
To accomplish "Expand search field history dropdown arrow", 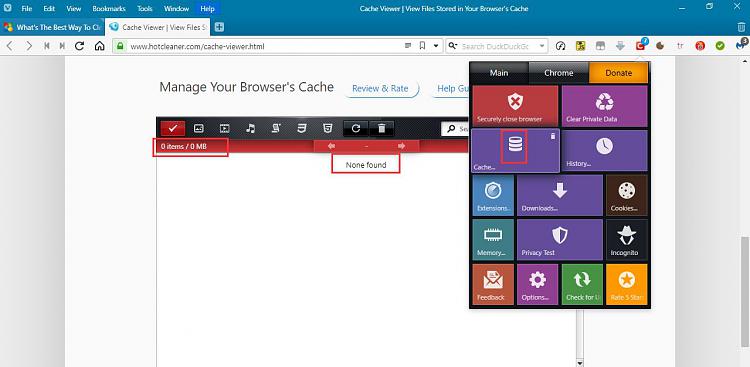I will pos(542,46).
